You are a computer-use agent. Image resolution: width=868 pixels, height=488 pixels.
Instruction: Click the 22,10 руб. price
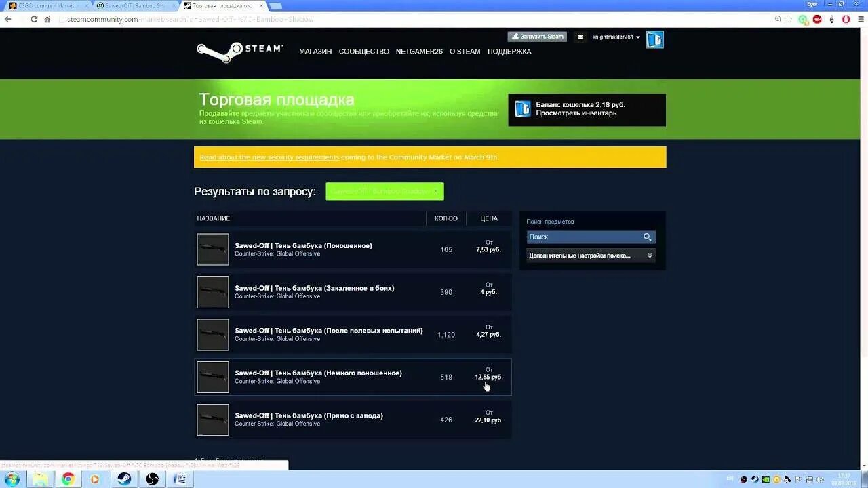click(489, 420)
